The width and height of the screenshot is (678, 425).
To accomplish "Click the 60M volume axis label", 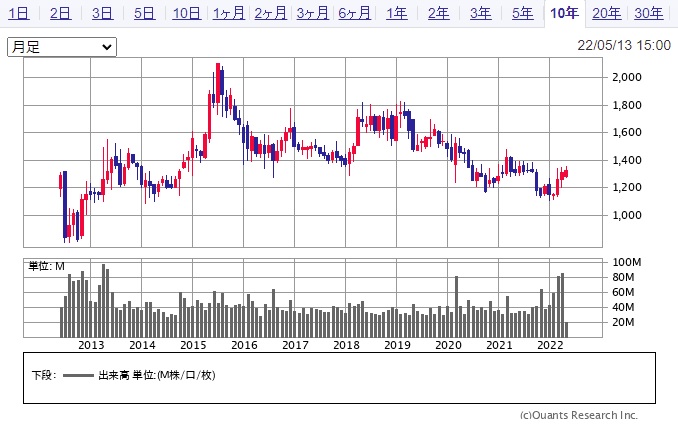I will [624, 292].
